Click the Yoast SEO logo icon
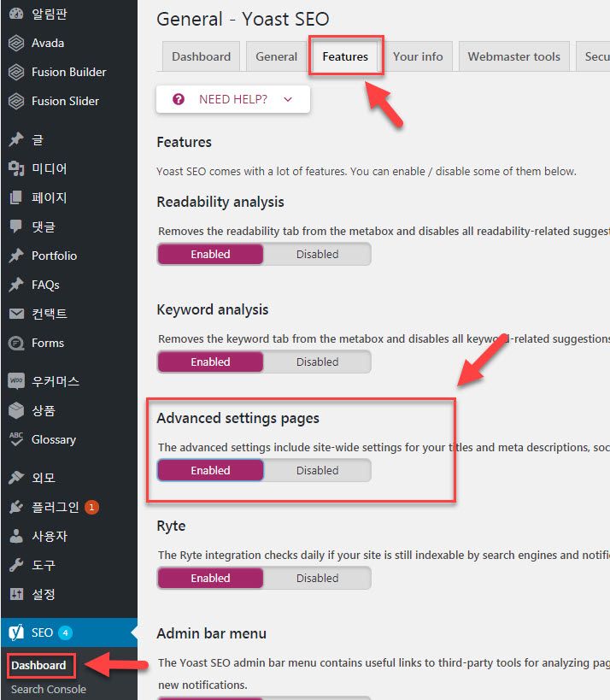This screenshot has width=610, height=700. click(x=16, y=632)
